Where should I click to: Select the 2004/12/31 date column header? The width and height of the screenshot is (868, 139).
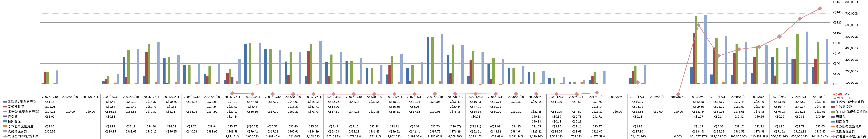232,97
